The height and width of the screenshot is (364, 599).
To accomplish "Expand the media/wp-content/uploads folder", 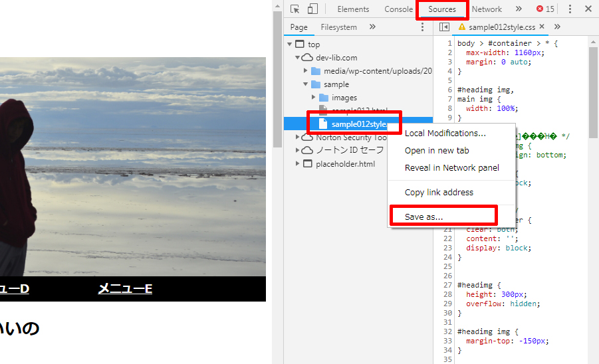I will [306, 71].
